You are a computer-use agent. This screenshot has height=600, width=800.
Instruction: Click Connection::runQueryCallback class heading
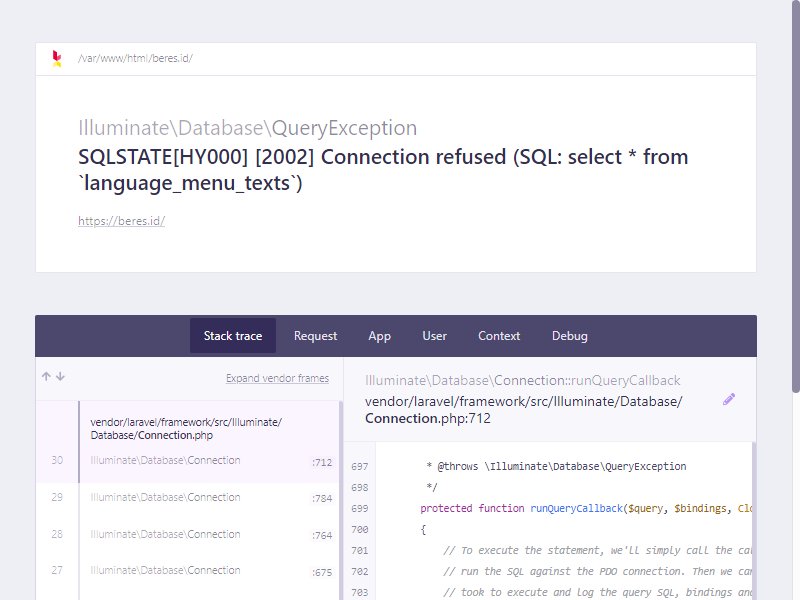pos(522,381)
